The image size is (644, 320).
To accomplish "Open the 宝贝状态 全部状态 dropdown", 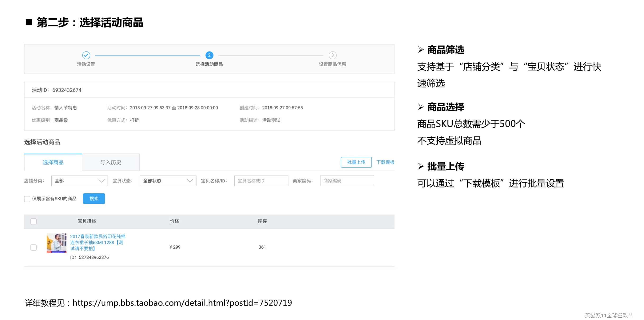I will [168, 181].
